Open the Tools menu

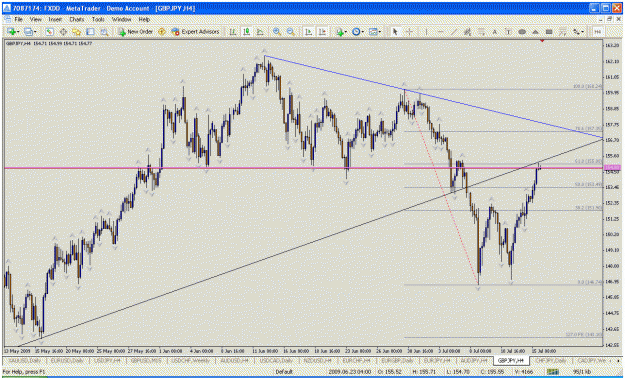[x=98, y=19]
